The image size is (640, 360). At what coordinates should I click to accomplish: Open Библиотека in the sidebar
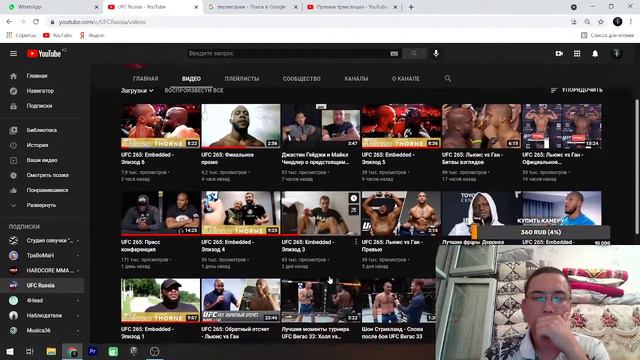click(x=43, y=130)
